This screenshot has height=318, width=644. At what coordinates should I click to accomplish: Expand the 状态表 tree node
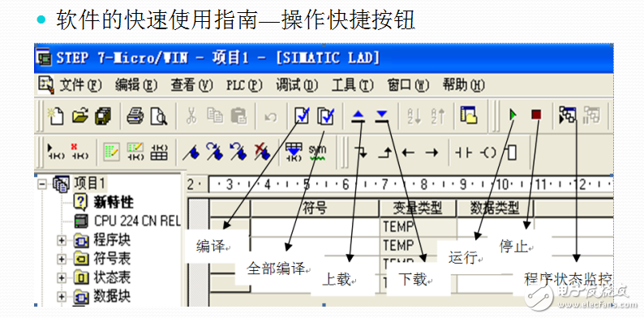(x=62, y=277)
